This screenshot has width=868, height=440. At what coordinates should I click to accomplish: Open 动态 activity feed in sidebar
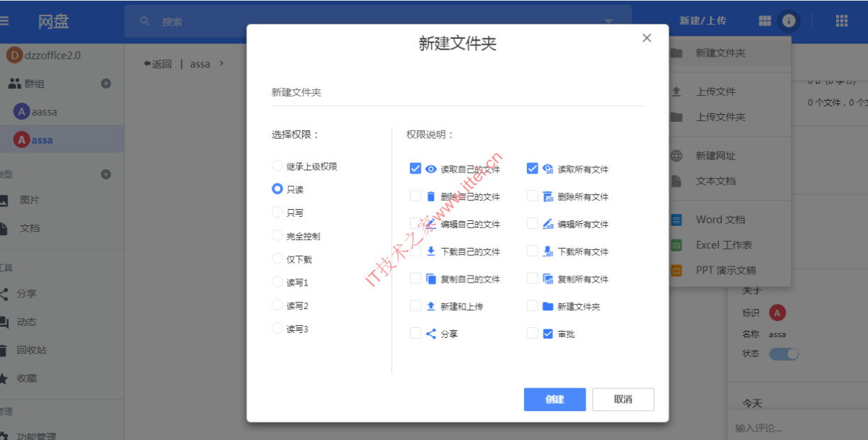click(x=27, y=322)
